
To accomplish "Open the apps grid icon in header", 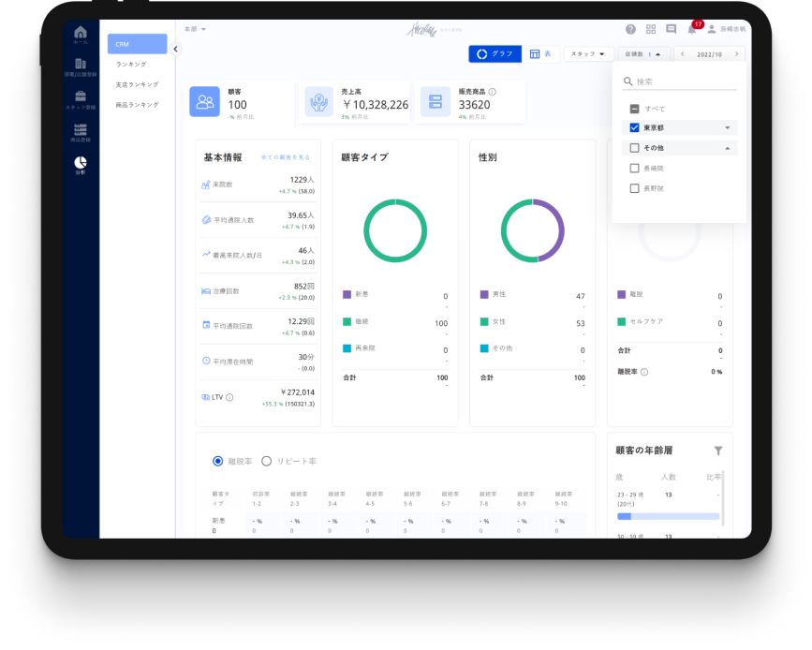I will (x=651, y=30).
